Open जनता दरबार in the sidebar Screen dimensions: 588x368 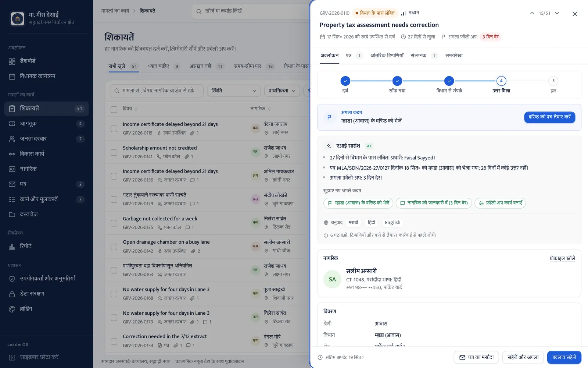(x=46, y=139)
